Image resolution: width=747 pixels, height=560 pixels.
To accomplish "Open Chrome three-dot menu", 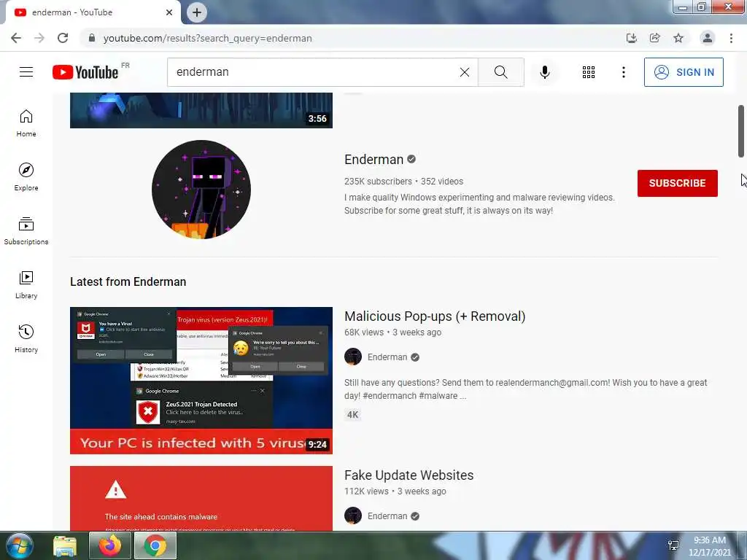I will [x=731, y=38].
